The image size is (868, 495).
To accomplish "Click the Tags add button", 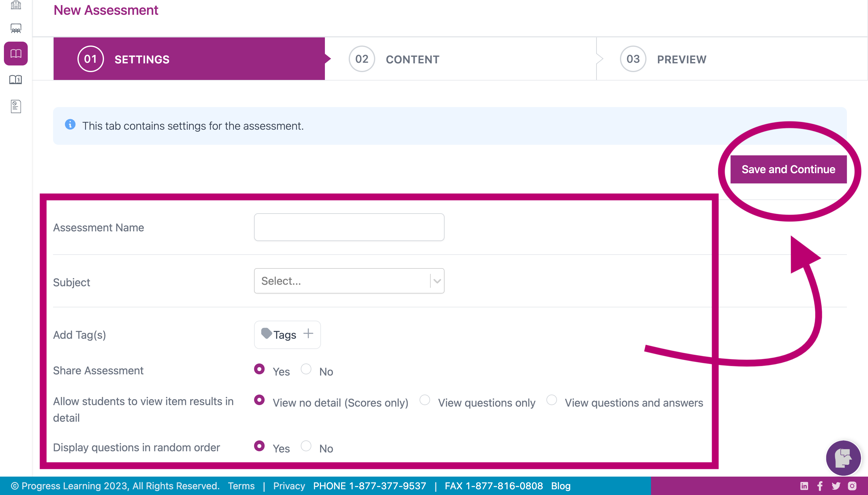I will click(287, 335).
